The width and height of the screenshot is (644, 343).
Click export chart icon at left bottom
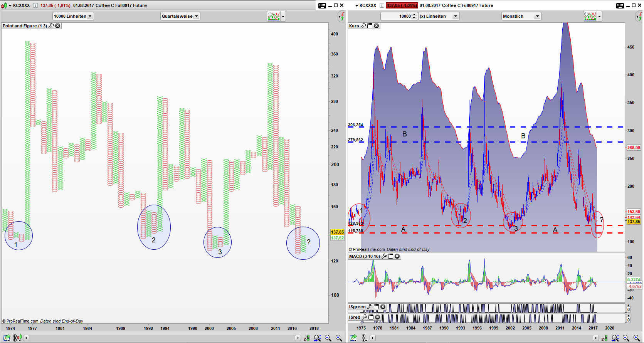point(7,338)
